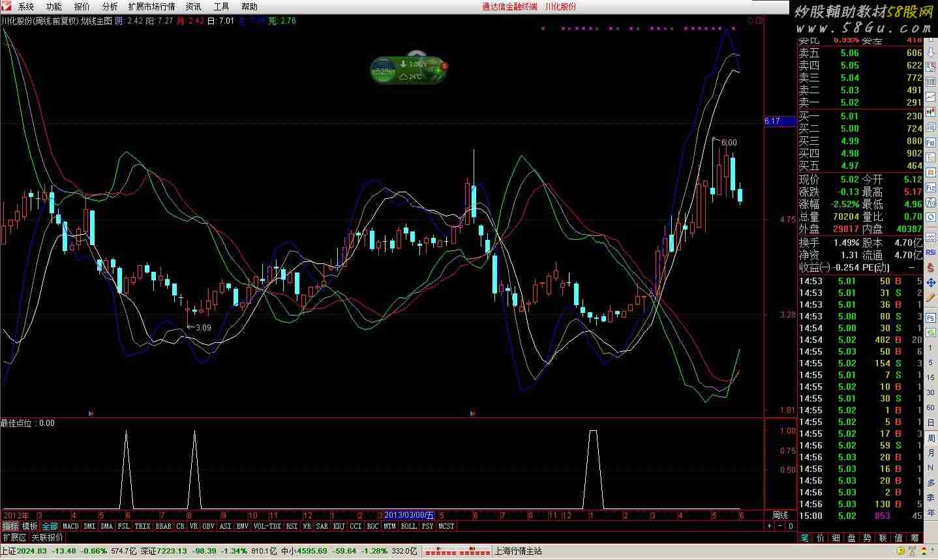Click the RSI indicator icon in right toolbar
The image size is (938, 560).
pos(931,252)
